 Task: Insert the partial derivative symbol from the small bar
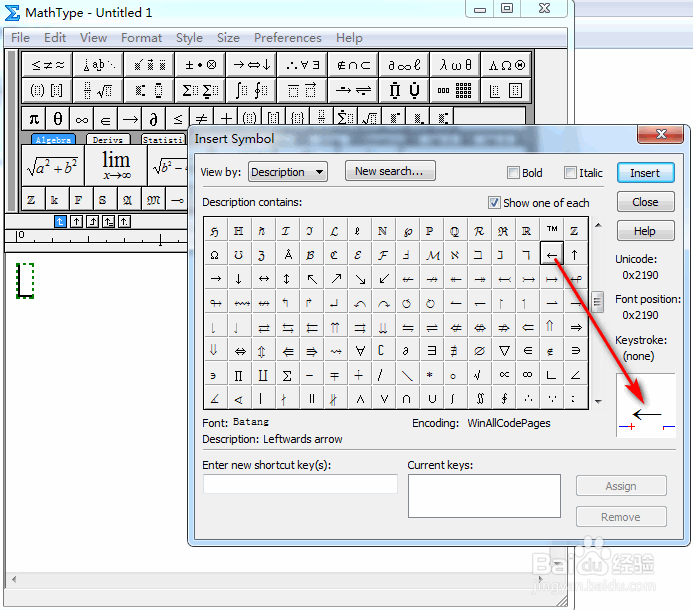[153, 119]
